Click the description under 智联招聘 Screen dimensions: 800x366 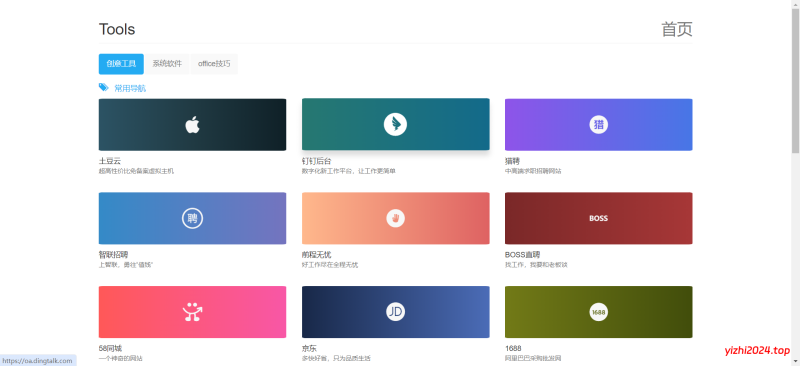[126, 265]
